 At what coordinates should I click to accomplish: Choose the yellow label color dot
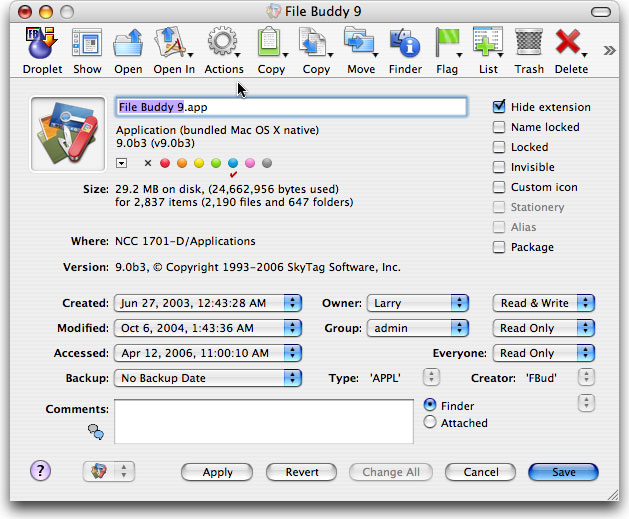(x=199, y=163)
